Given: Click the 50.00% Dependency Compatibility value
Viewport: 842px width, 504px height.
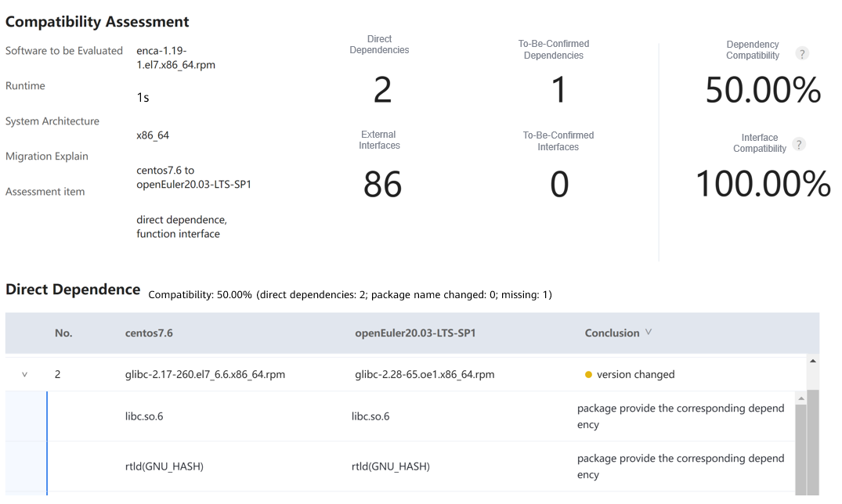Looking at the screenshot, I should point(763,91).
